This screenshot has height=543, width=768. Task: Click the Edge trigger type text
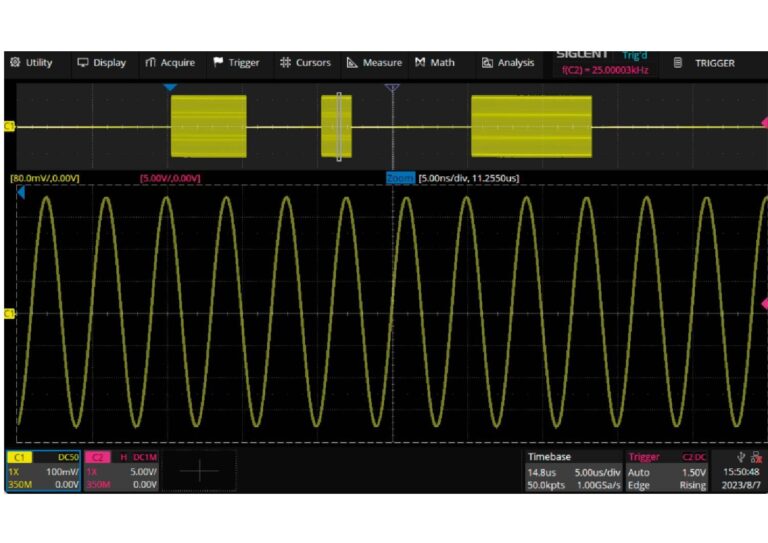(639, 485)
